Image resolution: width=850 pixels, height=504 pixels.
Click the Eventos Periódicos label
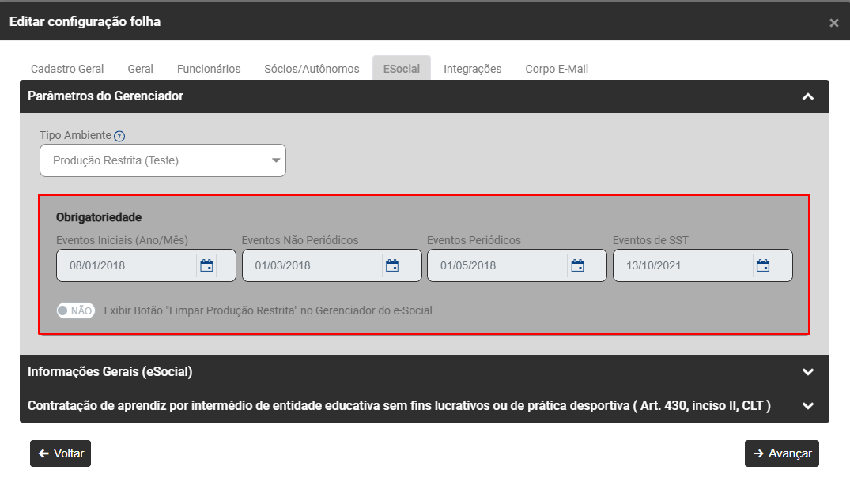[474, 240]
